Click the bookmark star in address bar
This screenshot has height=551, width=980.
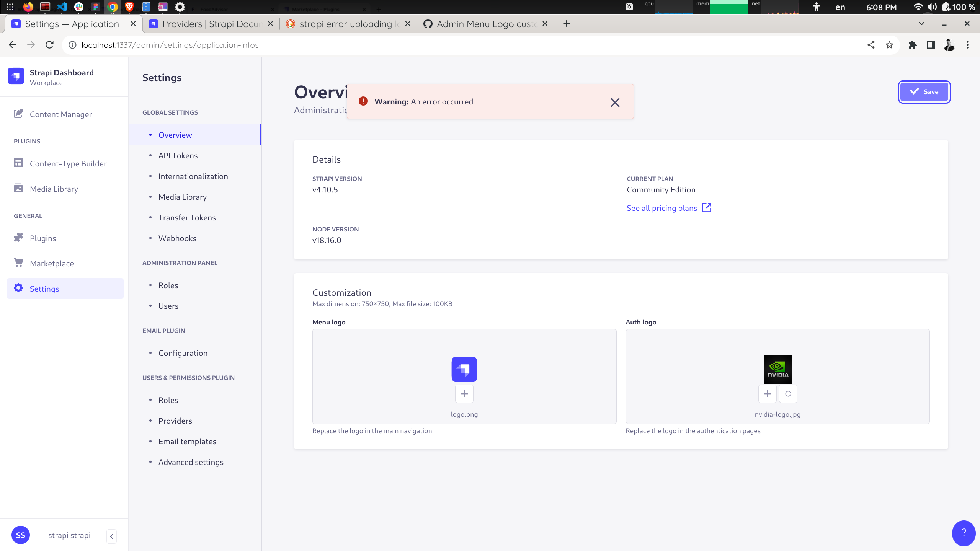point(889,45)
